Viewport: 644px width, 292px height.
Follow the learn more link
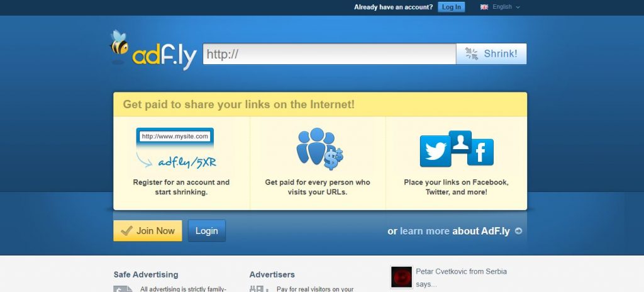425,231
